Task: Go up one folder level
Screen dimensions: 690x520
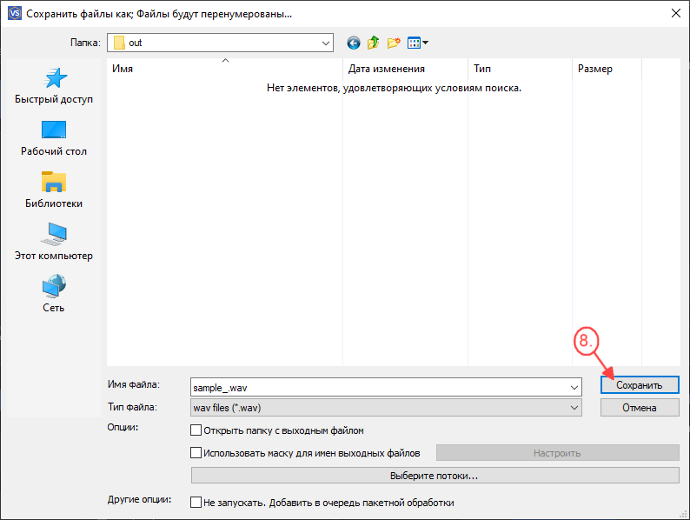Action: [373, 43]
